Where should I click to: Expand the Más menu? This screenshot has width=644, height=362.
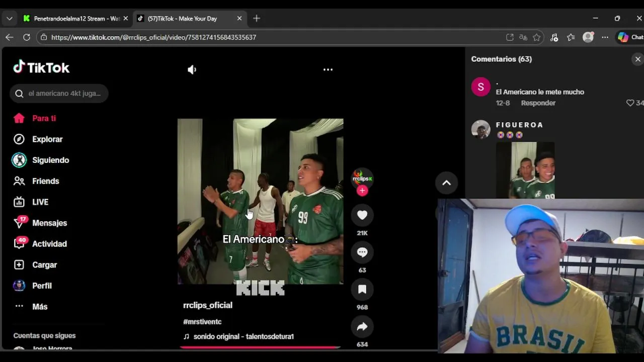[31, 307]
